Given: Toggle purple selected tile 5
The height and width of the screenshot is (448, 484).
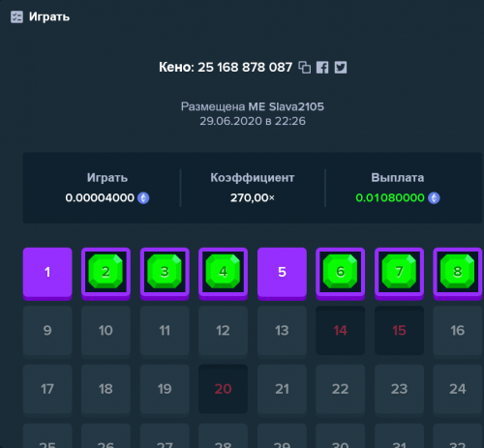Looking at the screenshot, I should tap(282, 274).
